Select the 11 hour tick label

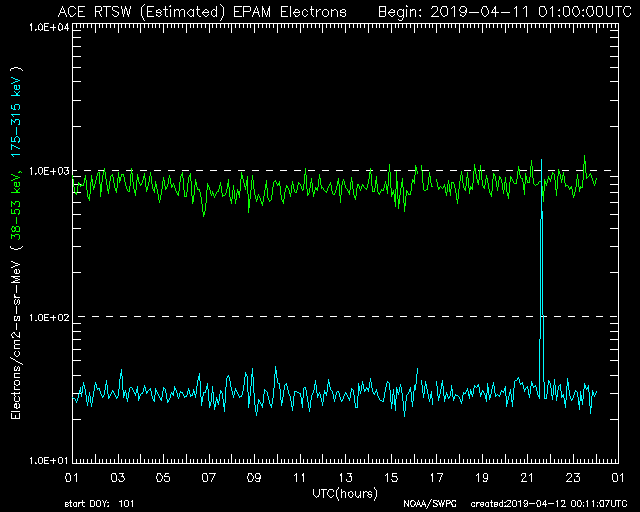[300, 478]
